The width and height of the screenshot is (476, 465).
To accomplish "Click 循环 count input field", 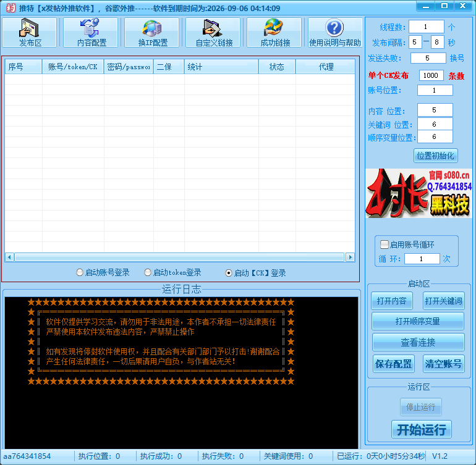I will [x=422, y=259].
